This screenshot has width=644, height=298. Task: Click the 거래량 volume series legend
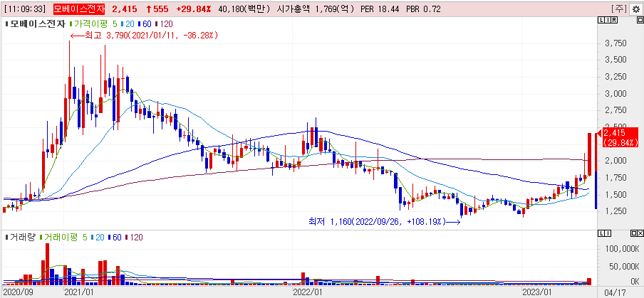(20, 238)
